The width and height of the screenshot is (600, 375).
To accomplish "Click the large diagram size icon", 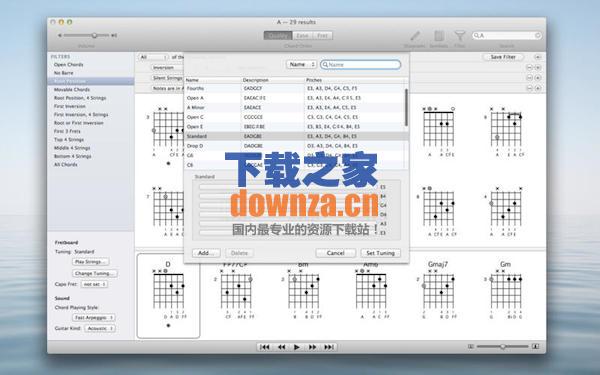I will click(x=535, y=346).
